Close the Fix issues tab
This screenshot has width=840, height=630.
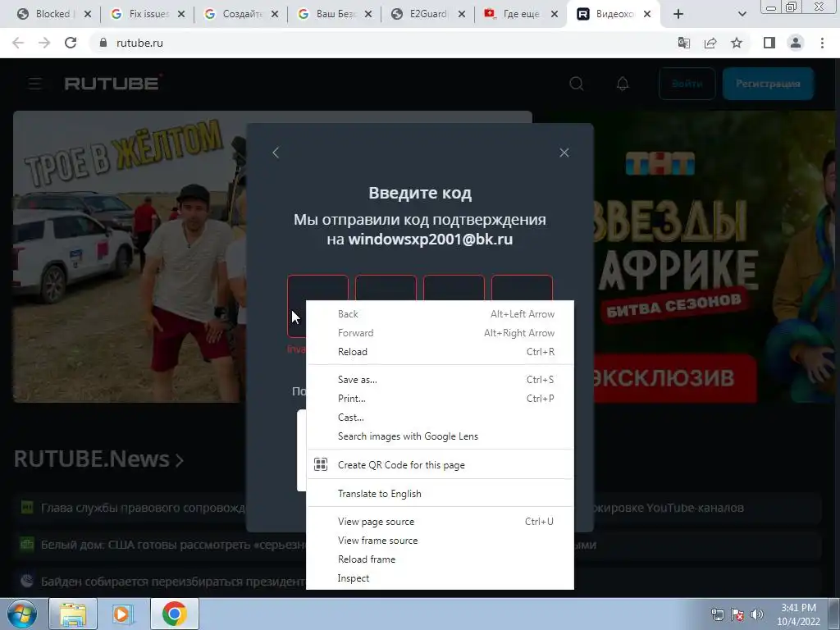point(181,14)
